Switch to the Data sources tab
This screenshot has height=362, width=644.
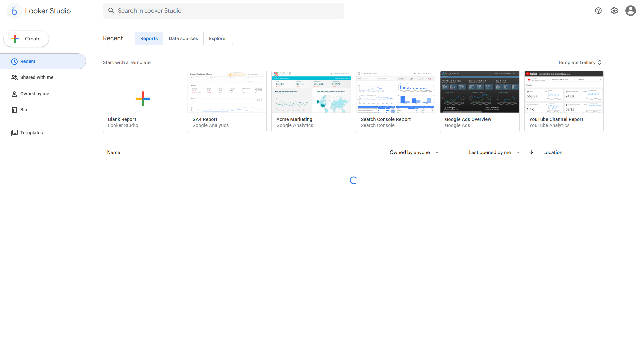click(x=183, y=38)
